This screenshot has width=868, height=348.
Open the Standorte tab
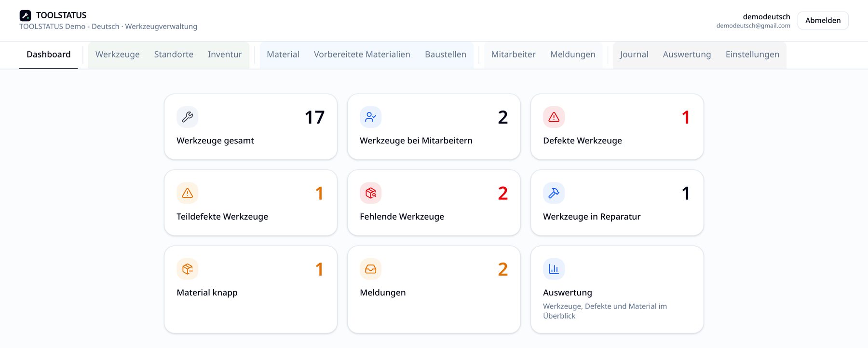pos(174,55)
